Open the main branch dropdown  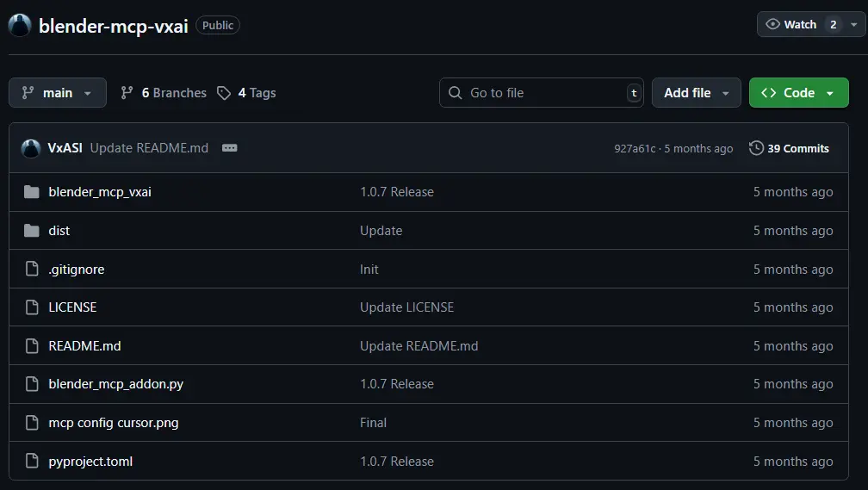pos(58,93)
